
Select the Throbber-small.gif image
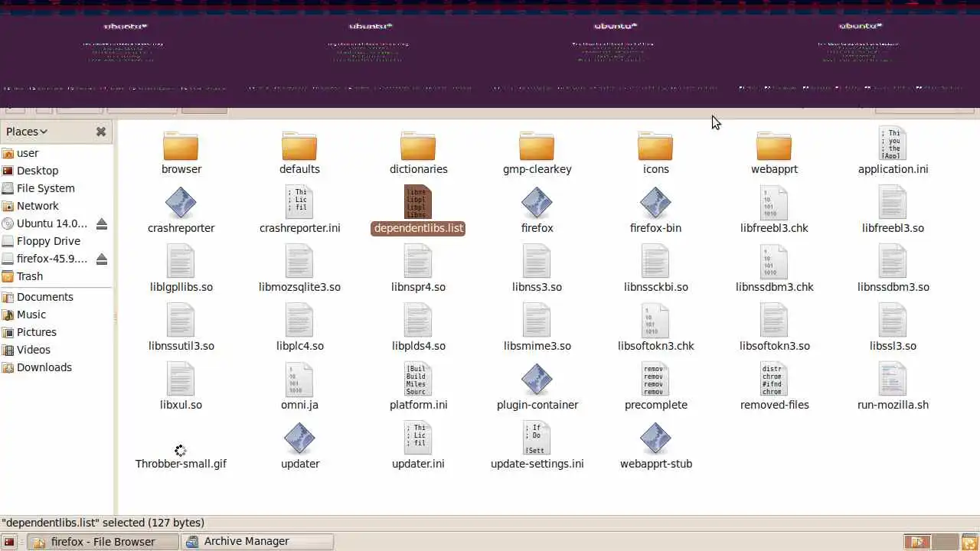(181, 451)
